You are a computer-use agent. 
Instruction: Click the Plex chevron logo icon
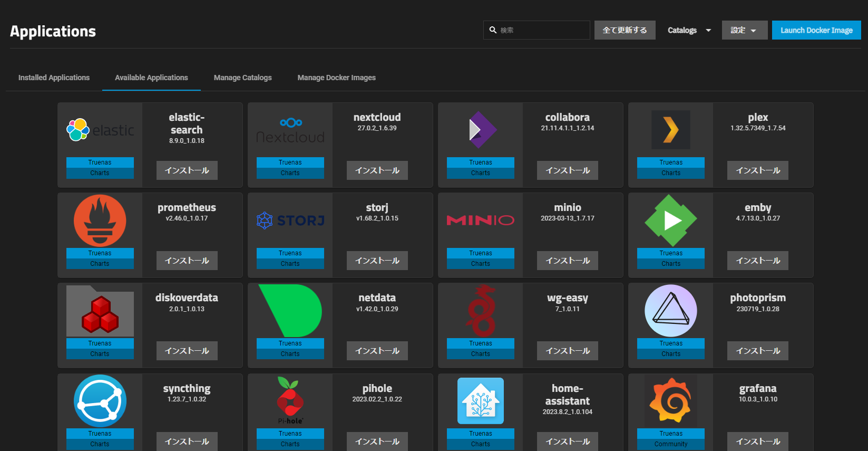click(670, 130)
